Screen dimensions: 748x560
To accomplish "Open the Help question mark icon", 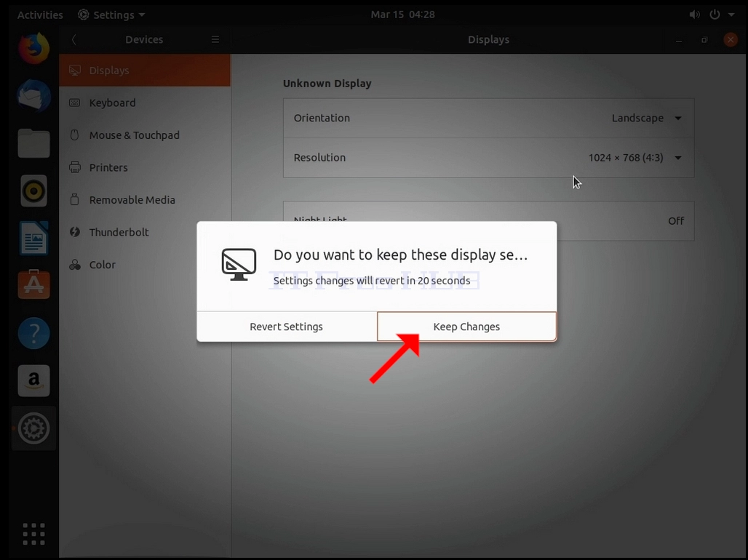I will coord(33,333).
